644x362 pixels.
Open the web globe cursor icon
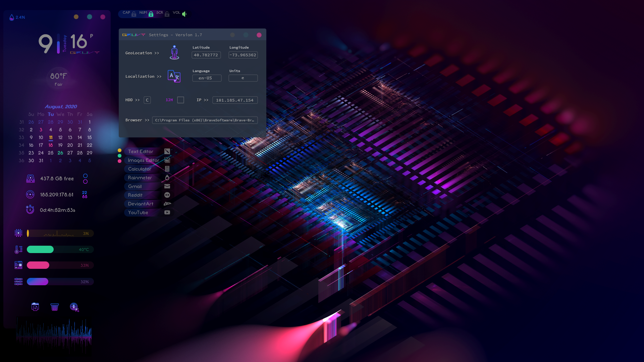pyautogui.click(x=74, y=307)
